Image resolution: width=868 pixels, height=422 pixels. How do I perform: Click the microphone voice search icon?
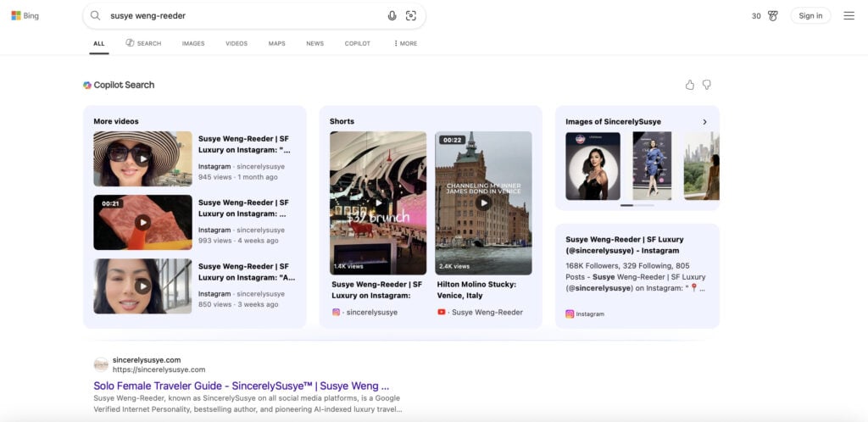[392, 15]
